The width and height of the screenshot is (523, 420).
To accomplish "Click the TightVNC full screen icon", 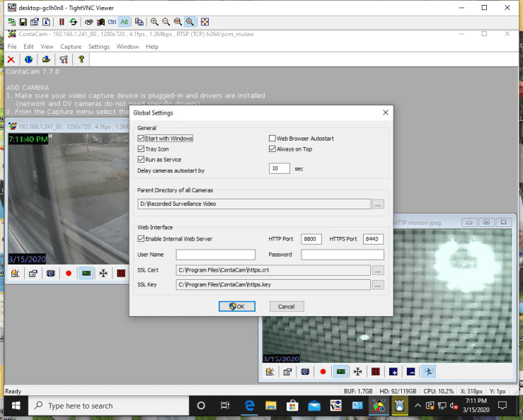I will tap(205, 22).
